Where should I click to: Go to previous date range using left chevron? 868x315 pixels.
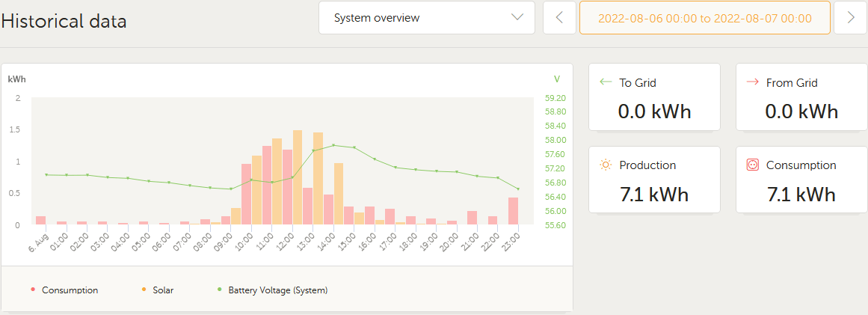coord(559,18)
